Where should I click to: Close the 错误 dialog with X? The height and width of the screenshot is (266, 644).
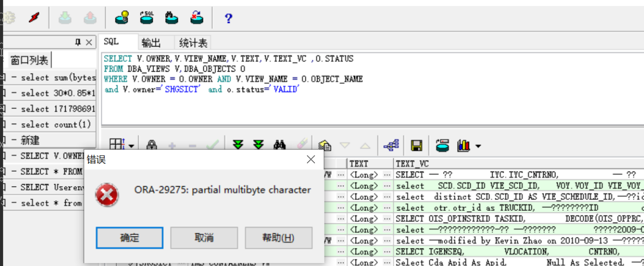click(311, 160)
